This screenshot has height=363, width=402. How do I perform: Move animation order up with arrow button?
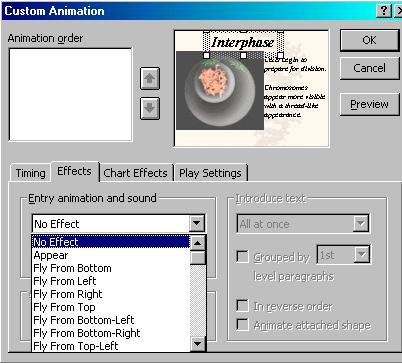[x=150, y=79]
